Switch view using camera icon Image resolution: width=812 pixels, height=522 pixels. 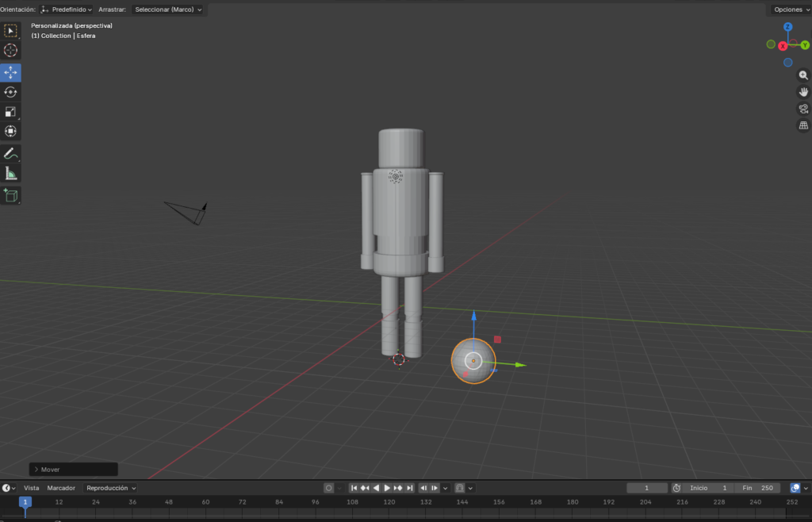click(x=802, y=109)
